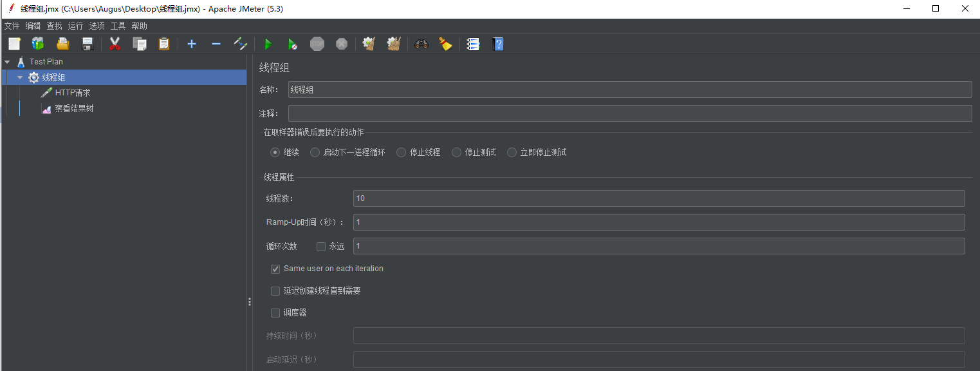Enable the 永远 loop forever checkbox
The image size is (980, 371).
(321, 246)
